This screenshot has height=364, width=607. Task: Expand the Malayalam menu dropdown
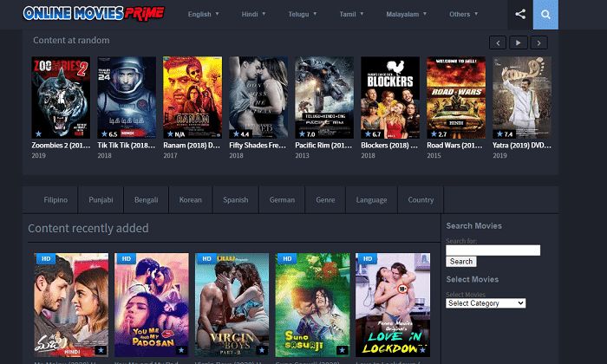click(x=406, y=15)
